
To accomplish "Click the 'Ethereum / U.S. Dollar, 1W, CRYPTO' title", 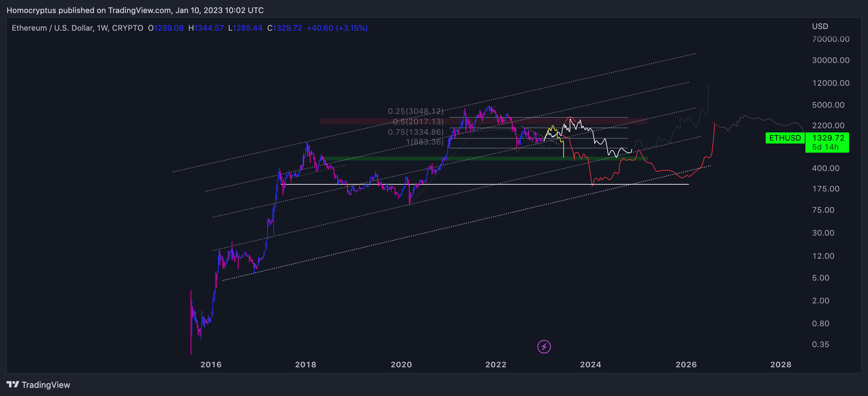I will coord(78,28).
